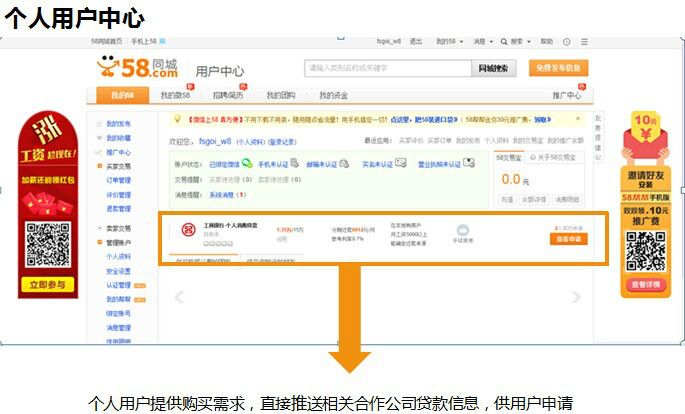The width and height of the screenshot is (685, 414).
Task: Open the 搜索 dropdown in top bar
Action: 521,41
